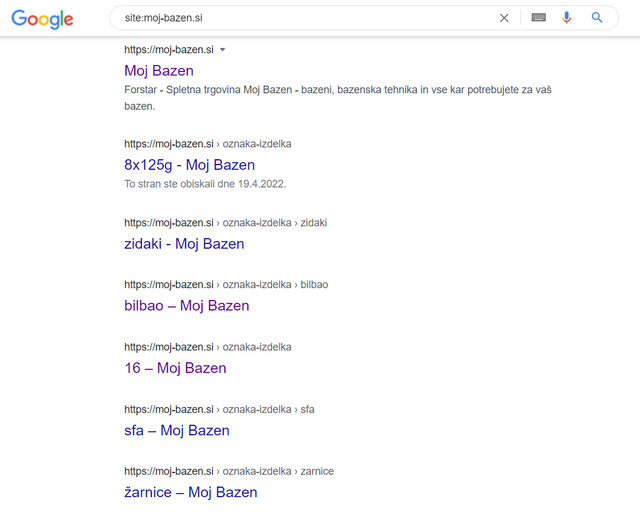640x528 pixels.
Task: Start voice search with microphone icon
Action: 567,18
